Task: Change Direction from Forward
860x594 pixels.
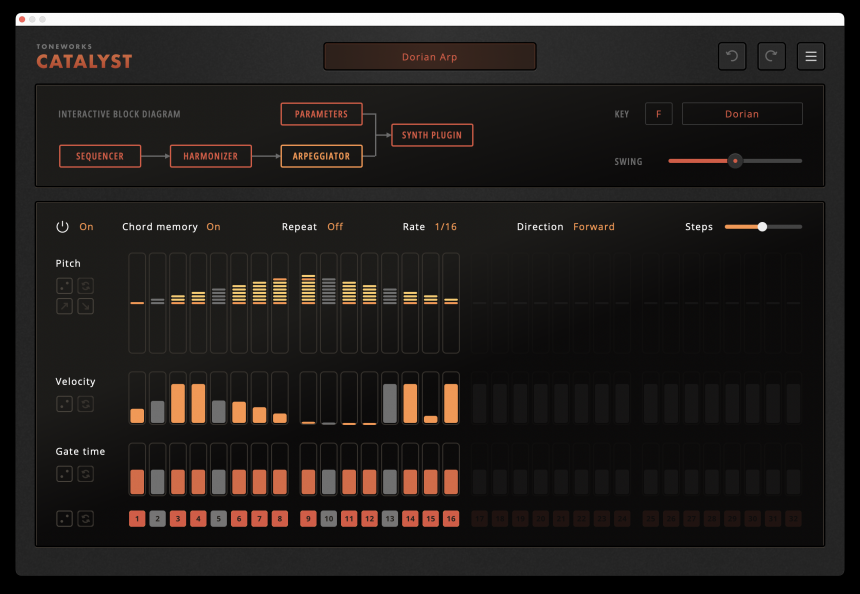Action: click(x=593, y=227)
